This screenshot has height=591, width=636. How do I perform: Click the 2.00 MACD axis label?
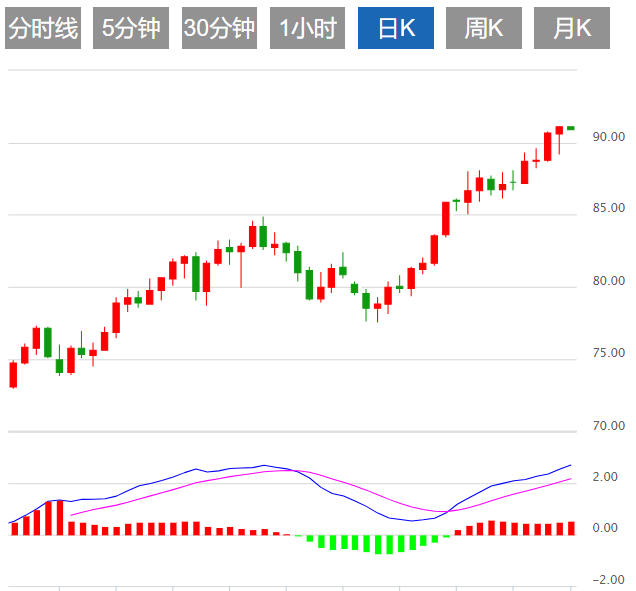coord(604,477)
